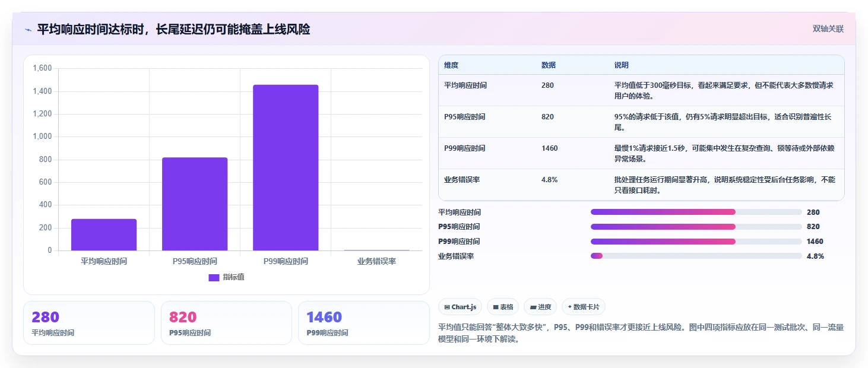Viewport: 868px width, 368px height.
Task: Click the tiny 业务错误率 bar in chart
Action: point(376,250)
